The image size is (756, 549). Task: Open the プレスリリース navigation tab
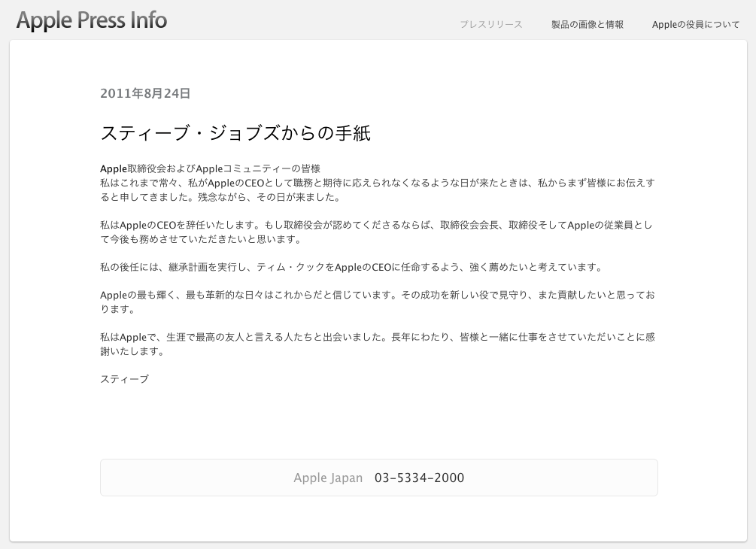point(490,25)
